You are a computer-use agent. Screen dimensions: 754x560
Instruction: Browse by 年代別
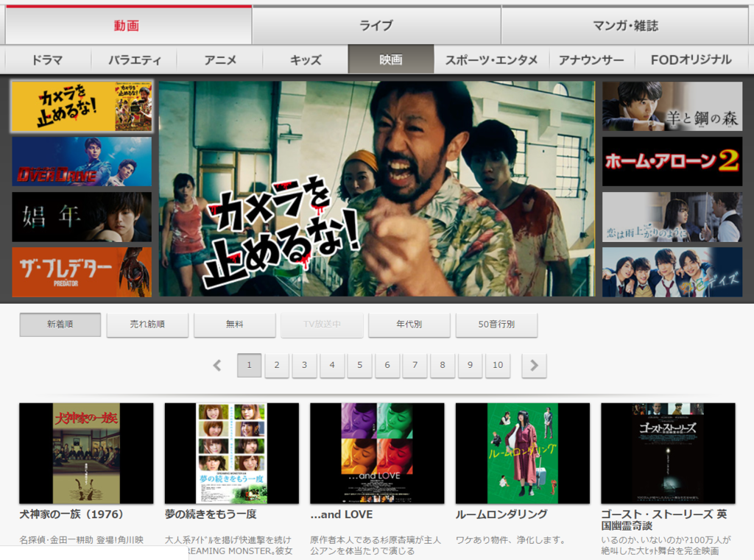(409, 325)
